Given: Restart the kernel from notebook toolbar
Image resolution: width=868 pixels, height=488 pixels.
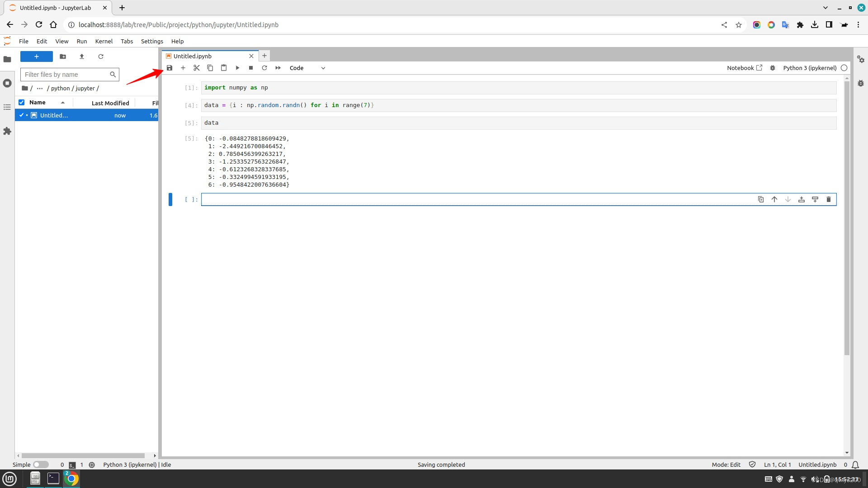Looking at the screenshot, I should click(264, 68).
